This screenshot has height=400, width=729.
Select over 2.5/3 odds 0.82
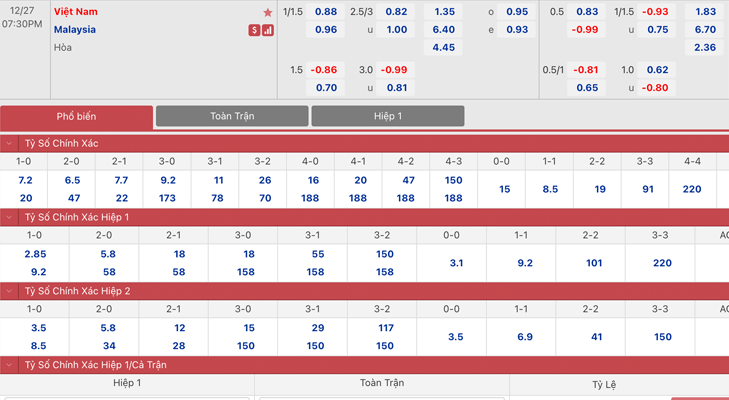pos(396,12)
